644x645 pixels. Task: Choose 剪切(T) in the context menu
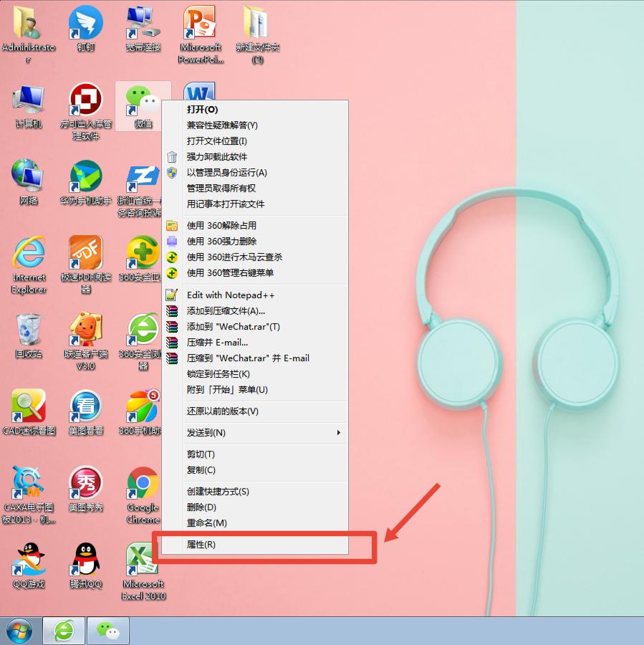(255, 454)
